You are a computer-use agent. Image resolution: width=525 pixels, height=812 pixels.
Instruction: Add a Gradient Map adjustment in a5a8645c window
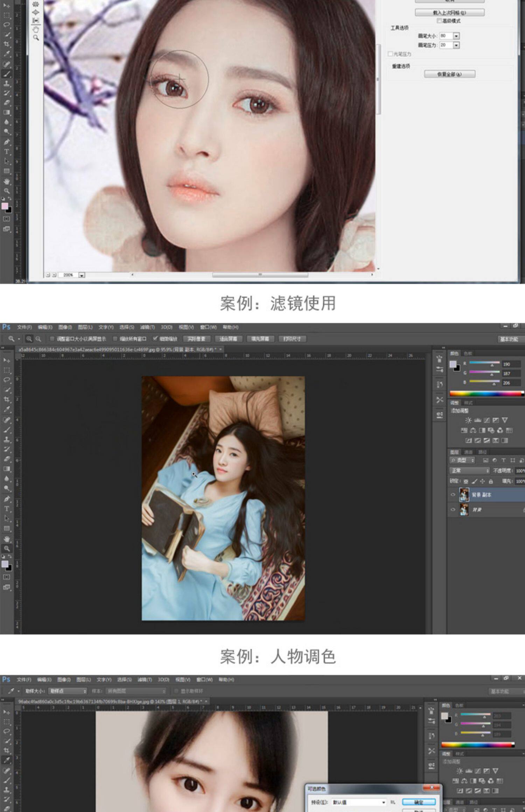(505, 441)
